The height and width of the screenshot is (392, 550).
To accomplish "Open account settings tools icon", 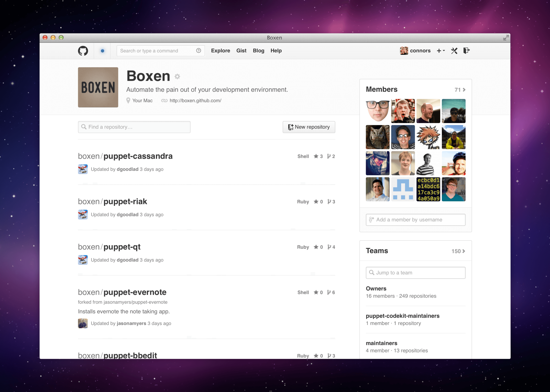I will 454,51.
